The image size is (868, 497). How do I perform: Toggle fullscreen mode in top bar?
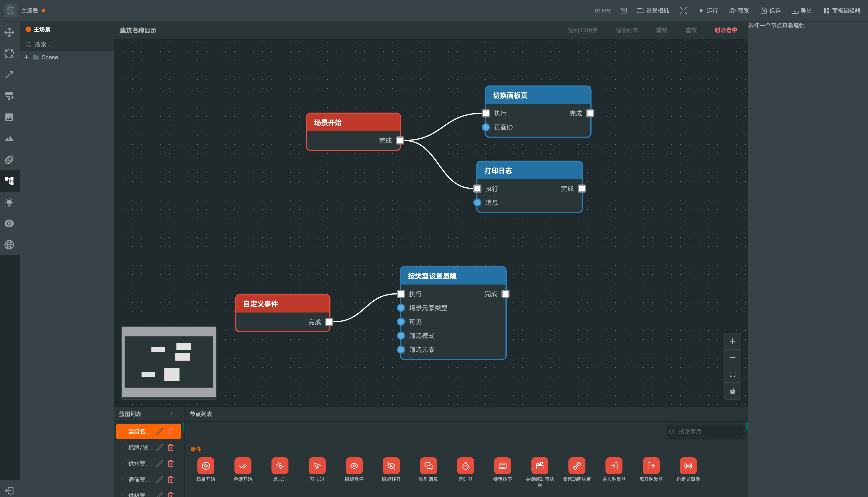coord(683,11)
